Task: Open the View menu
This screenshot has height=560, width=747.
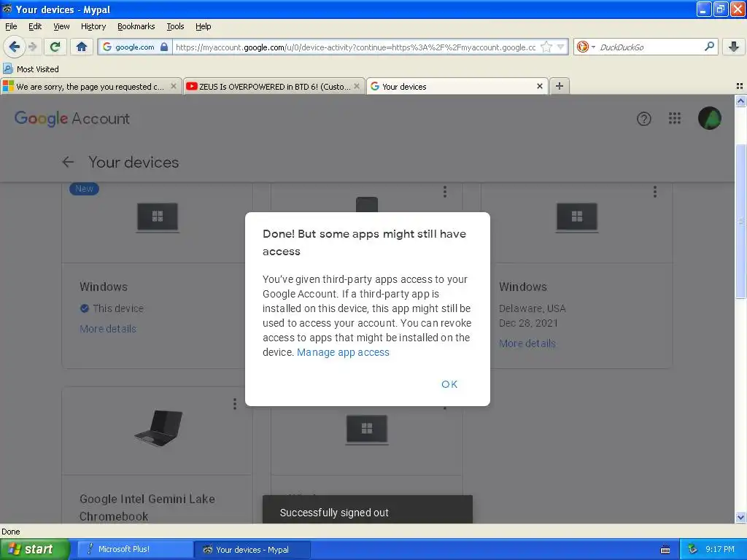Action: click(61, 26)
